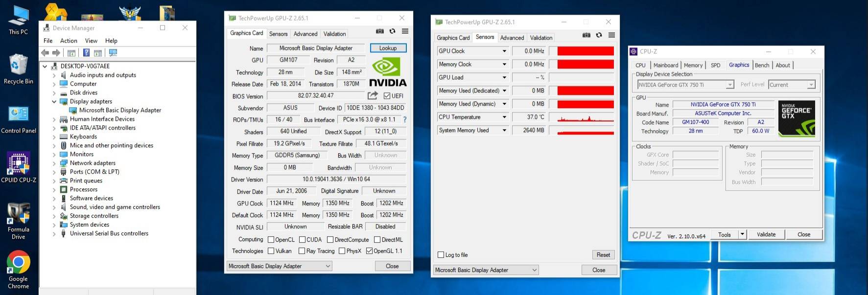Click the Forward arrow in Device Manager toolbar
Image resolution: width=868 pixels, height=295 pixels.
click(x=56, y=53)
